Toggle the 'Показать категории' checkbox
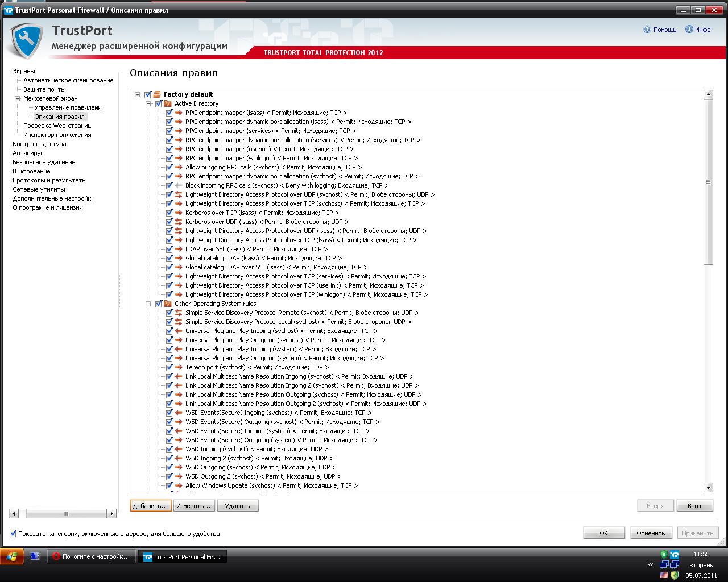 coord(13,534)
